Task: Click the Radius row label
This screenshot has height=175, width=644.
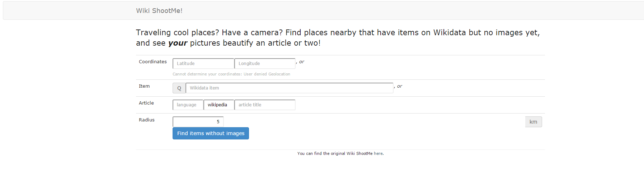Action: coord(147,120)
